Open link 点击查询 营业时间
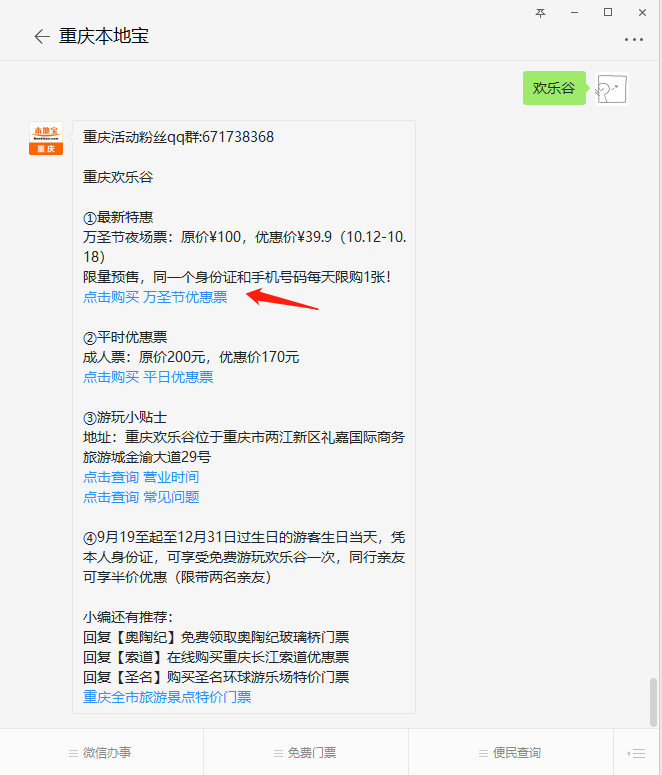Viewport: 662px width, 775px height. (x=141, y=477)
